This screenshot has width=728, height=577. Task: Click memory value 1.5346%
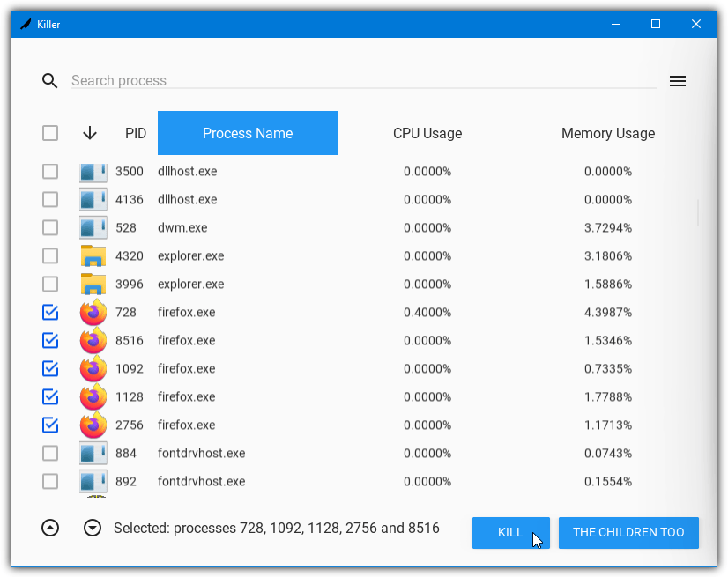pos(608,341)
